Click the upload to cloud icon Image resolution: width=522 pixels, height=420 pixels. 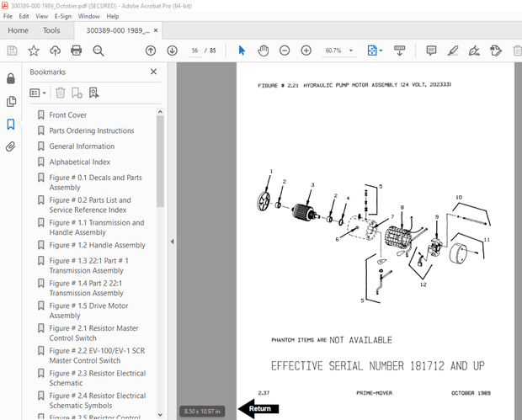pos(55,51)
